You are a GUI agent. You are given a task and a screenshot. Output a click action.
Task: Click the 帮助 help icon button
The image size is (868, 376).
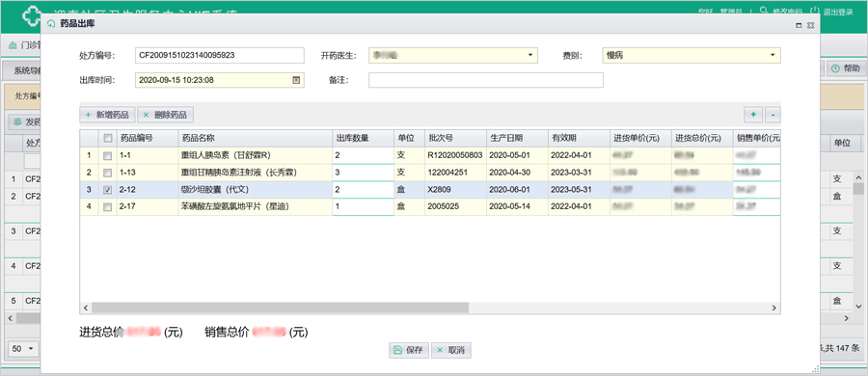point(836,68)
